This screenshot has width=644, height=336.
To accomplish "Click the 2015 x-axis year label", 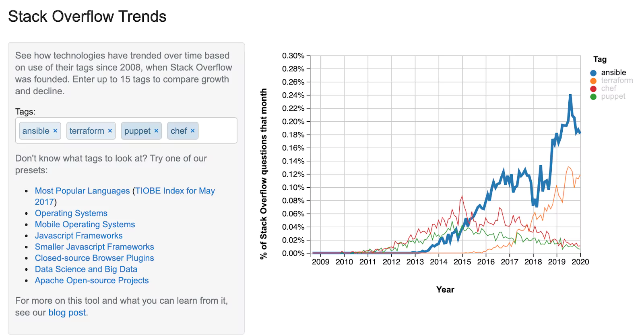I will click(x=462, y=262).
